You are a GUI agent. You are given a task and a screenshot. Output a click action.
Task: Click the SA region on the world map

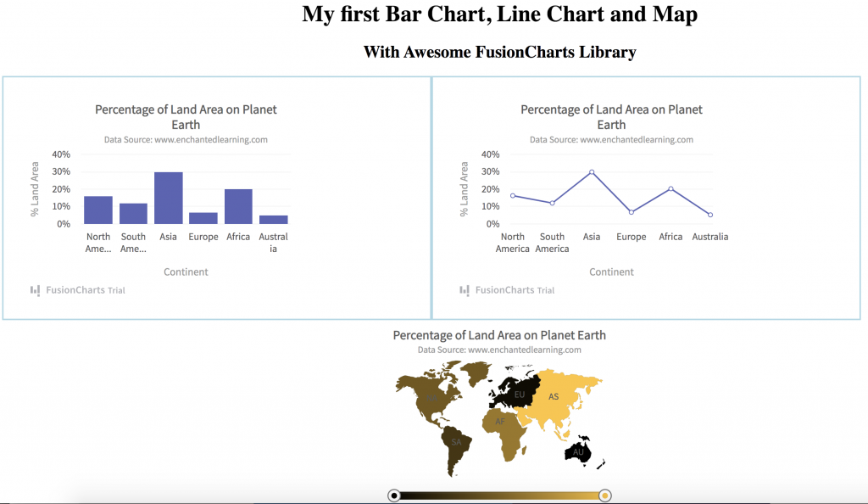(x=458, y=441)
